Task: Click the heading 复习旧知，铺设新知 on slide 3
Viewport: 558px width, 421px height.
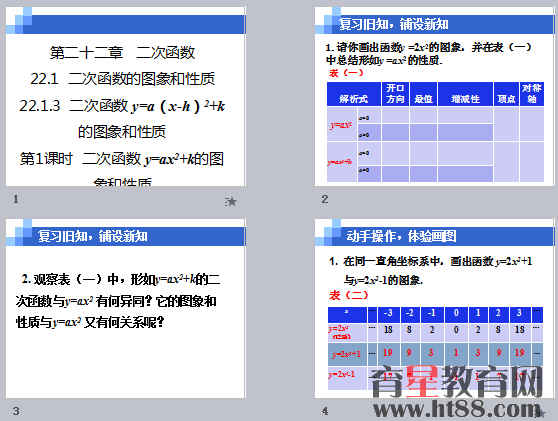Action: click(93, 236)
